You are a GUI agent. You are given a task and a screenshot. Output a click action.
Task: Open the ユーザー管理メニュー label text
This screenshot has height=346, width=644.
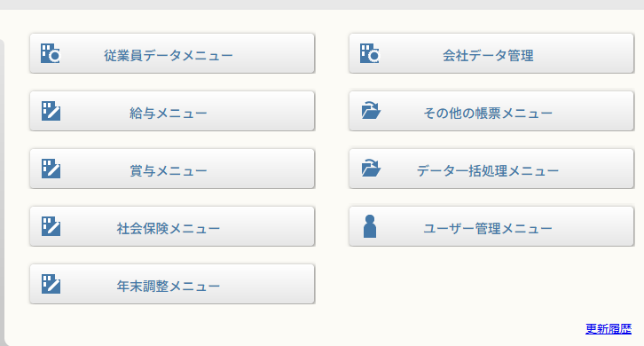[x=488, y=228]
